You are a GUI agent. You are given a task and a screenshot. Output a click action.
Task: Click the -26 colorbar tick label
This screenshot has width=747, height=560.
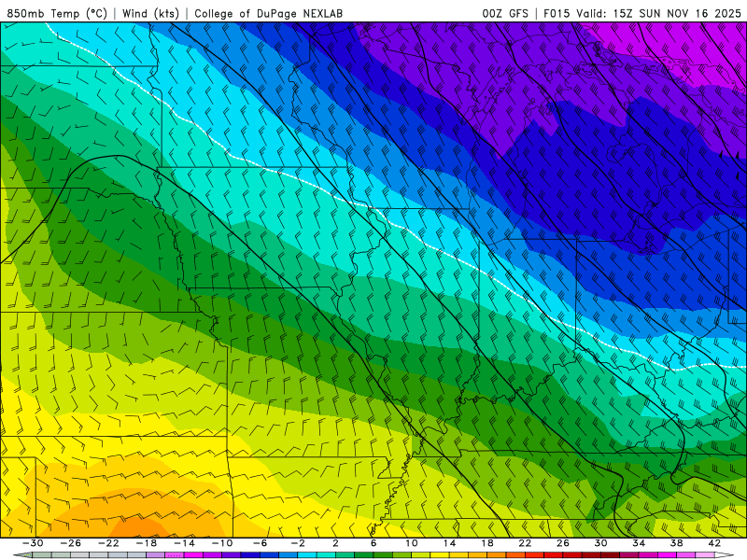tap(71, 543)
